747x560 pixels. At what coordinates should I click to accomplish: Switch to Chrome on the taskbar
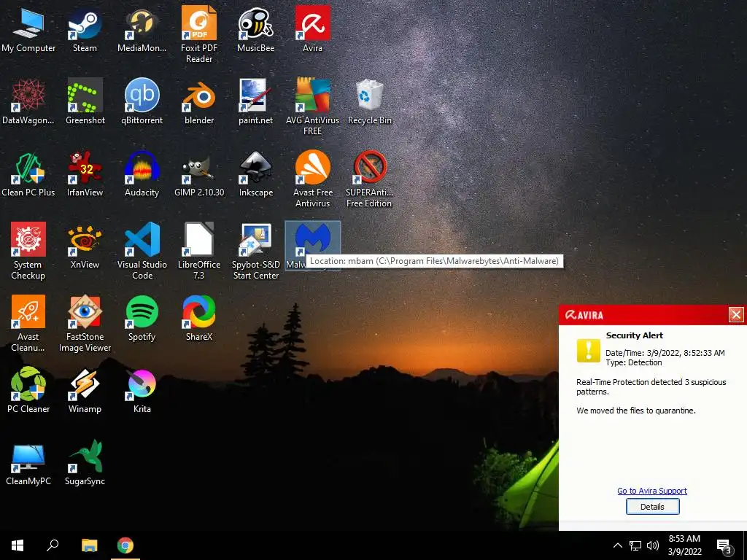pos(125,545)
